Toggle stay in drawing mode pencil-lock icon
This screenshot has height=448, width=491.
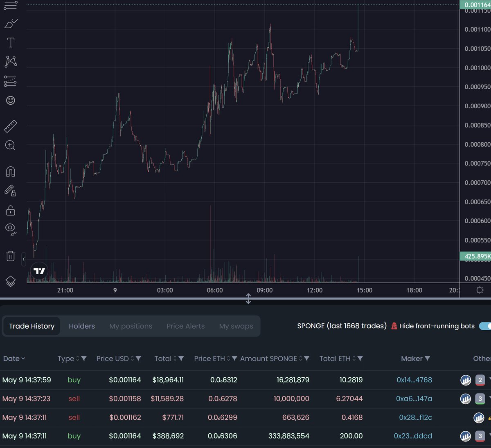pyautogui.click(x=11, y=190)
